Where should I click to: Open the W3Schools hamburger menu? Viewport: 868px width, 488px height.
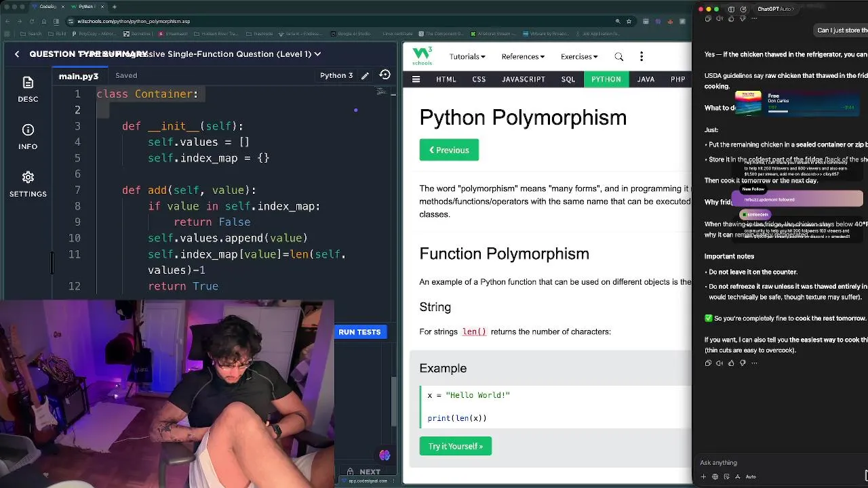pos(416,79)
